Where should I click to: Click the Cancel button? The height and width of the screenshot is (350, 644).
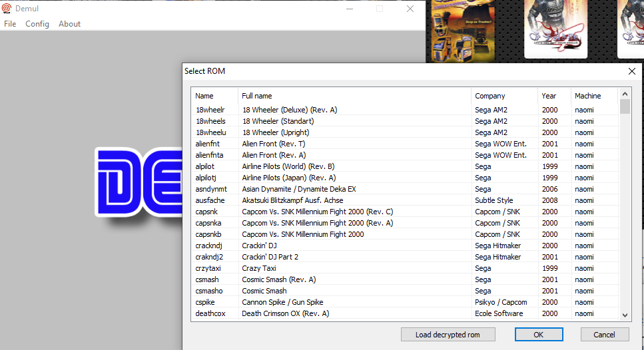(x=604, y=335)
